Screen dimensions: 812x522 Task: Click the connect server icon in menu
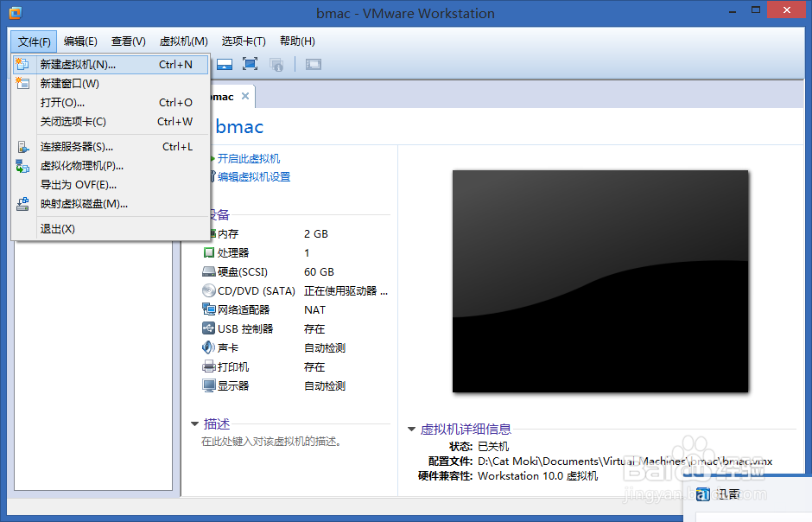click(x=22, y=147)
